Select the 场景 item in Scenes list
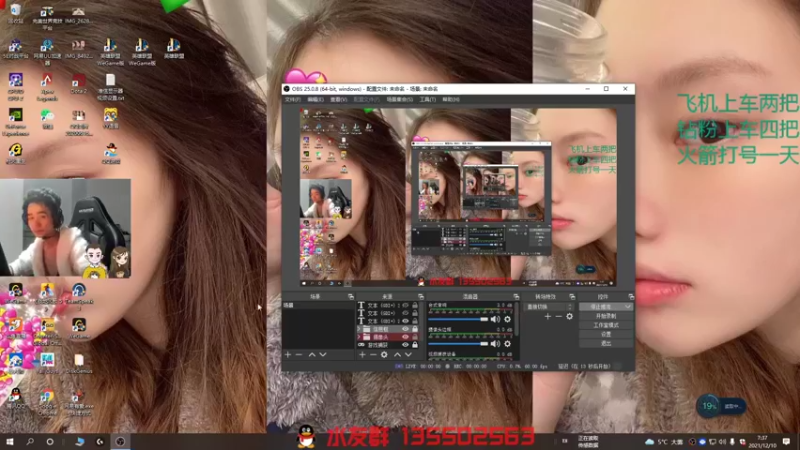Viewport: 800px width, 450px height. pos(318,305)
